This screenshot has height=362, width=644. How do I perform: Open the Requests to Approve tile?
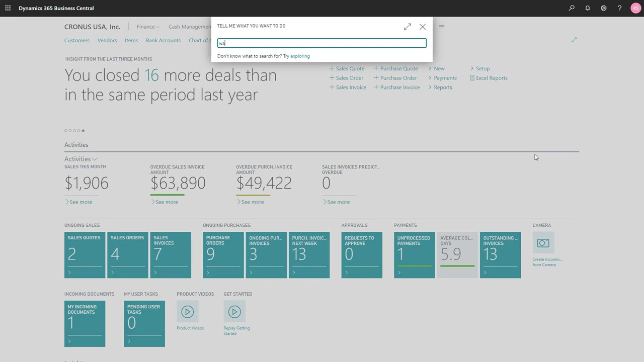point(362,255)
